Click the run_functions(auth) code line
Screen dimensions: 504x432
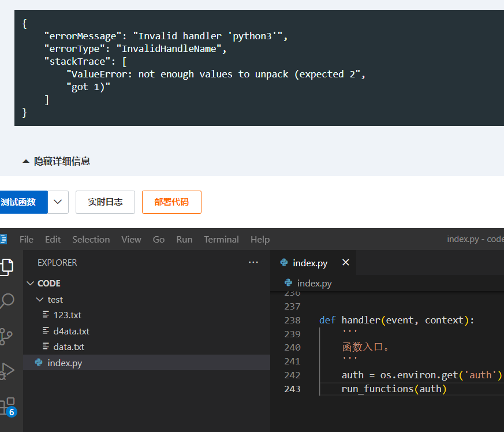(x=394, y=389)
